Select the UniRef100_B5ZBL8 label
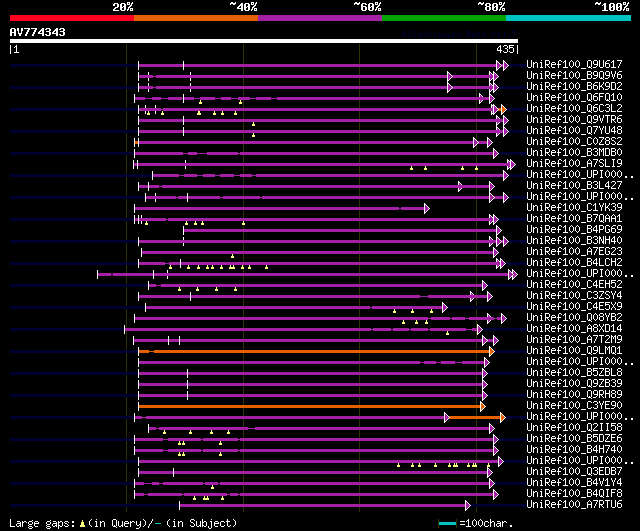640x531 pixels. 574,373
